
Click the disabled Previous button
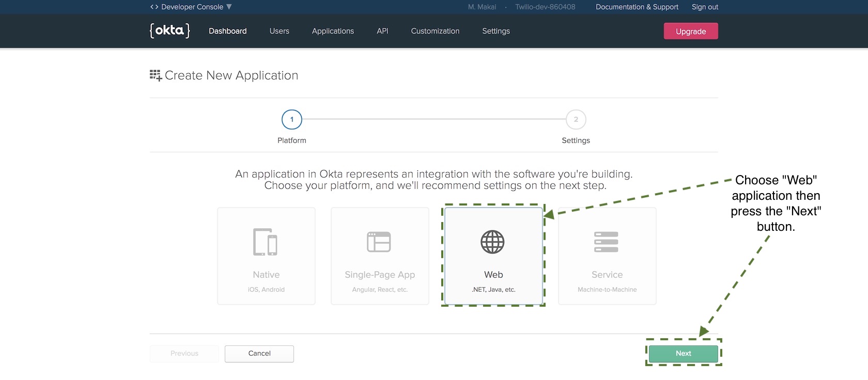[x=184, y=354]
